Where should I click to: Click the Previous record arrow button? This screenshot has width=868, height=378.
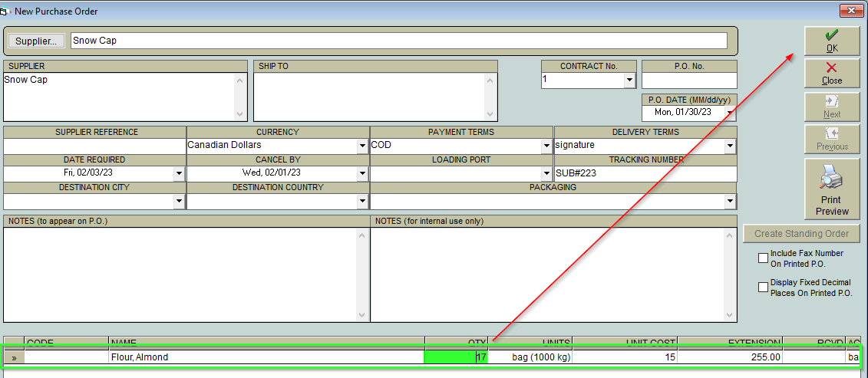coord(832,140)
